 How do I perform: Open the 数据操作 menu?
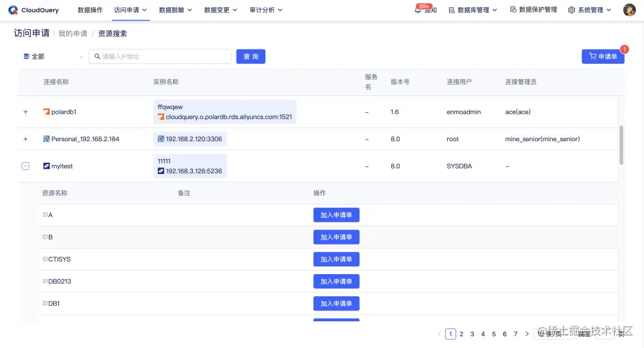click(x=90, y=10)
